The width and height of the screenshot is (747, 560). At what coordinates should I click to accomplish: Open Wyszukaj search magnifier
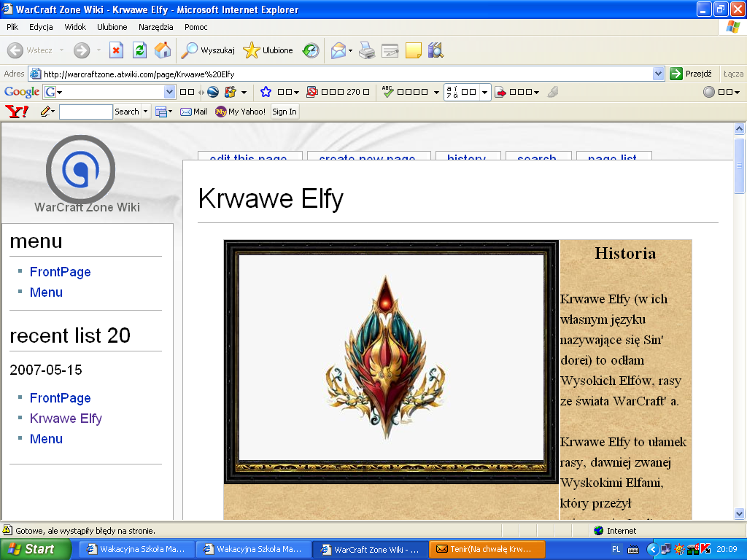click(189, 50)
